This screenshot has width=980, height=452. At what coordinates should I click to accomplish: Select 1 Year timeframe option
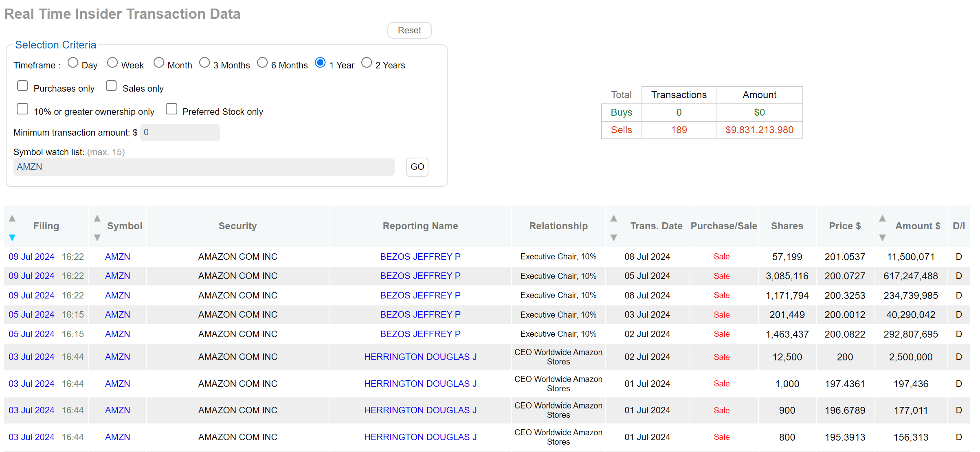pyautogui.click(x=320, y=63)
